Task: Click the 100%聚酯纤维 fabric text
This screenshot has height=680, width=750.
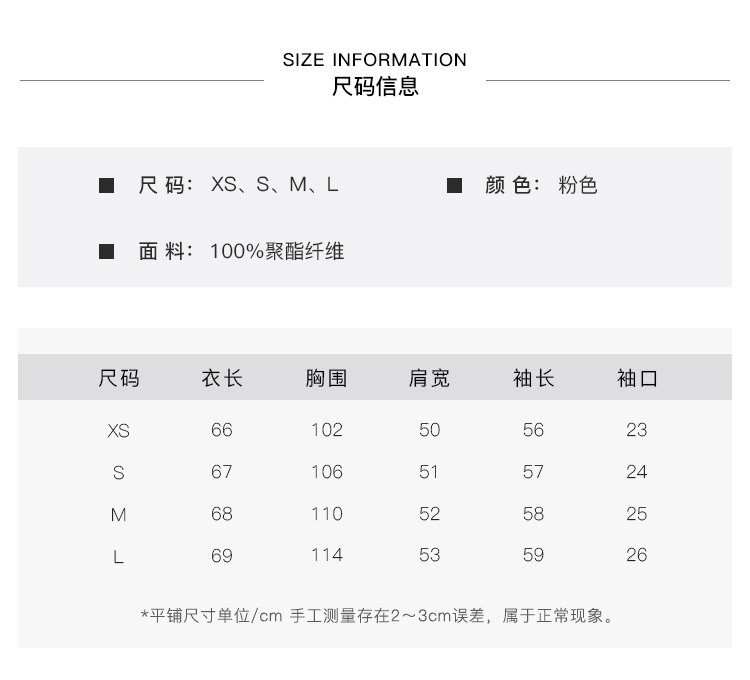Action: point(277,252)
